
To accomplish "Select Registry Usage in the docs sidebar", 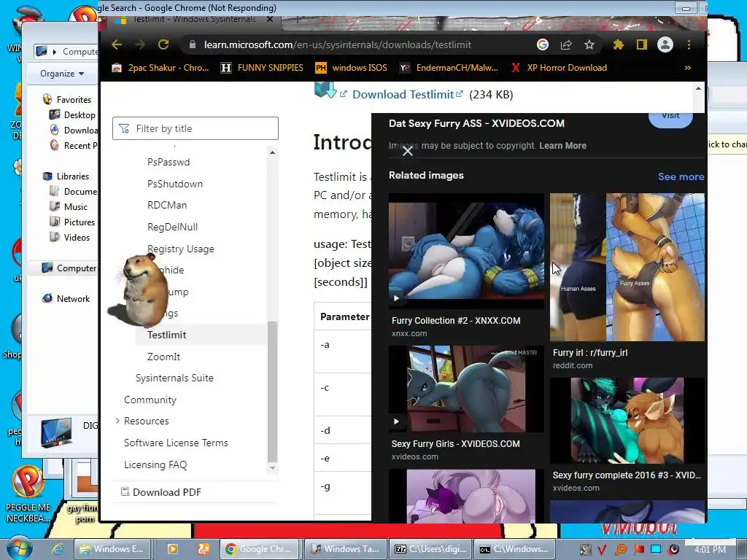I will [181, 249].
